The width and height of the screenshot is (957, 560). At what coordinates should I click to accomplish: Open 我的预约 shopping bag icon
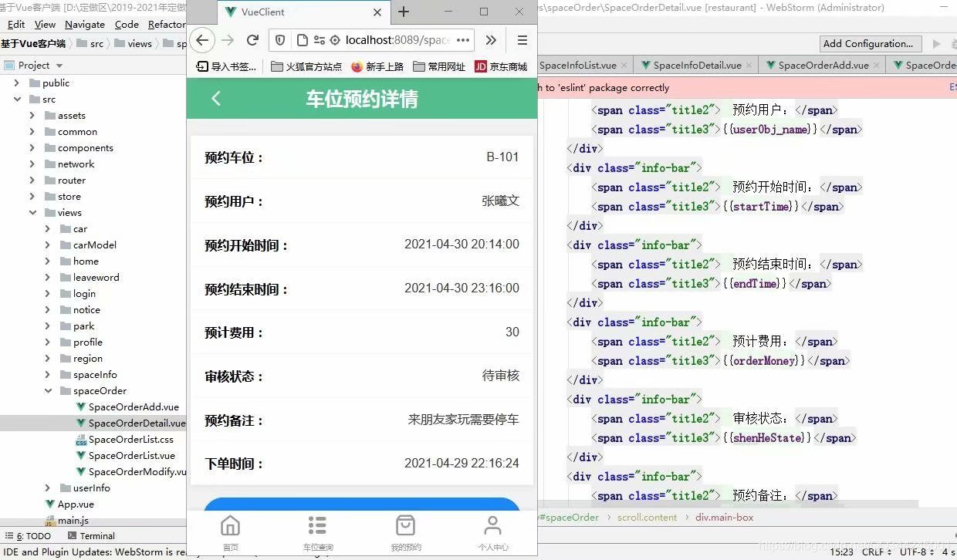click(x=405, y=525)
